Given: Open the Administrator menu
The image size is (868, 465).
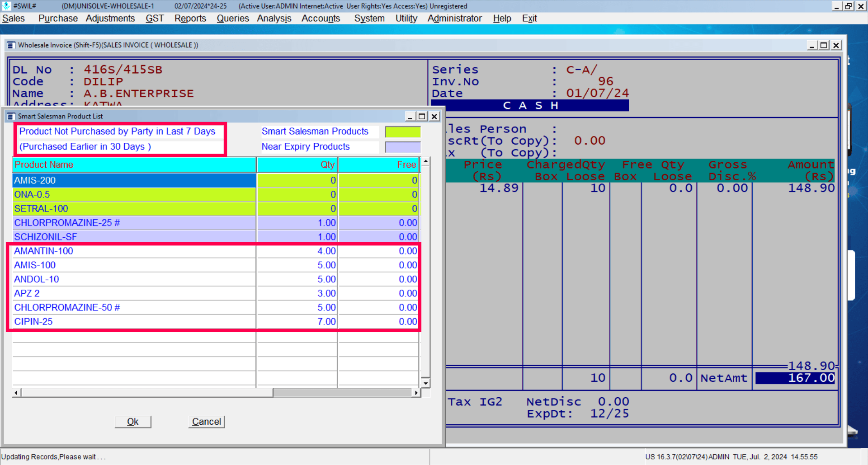Looking at the screenshot, I should coord(455,19).
